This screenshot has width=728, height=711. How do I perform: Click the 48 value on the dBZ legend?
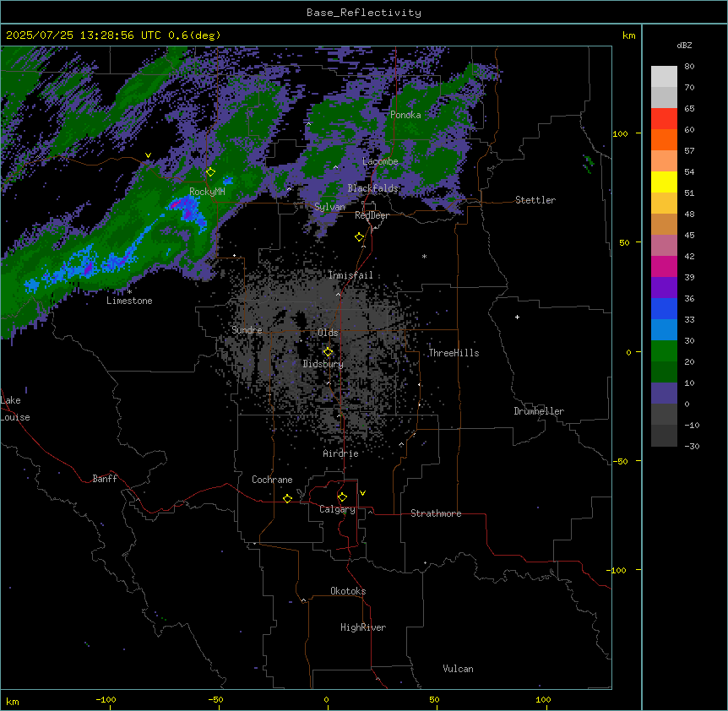click(689, 214)
